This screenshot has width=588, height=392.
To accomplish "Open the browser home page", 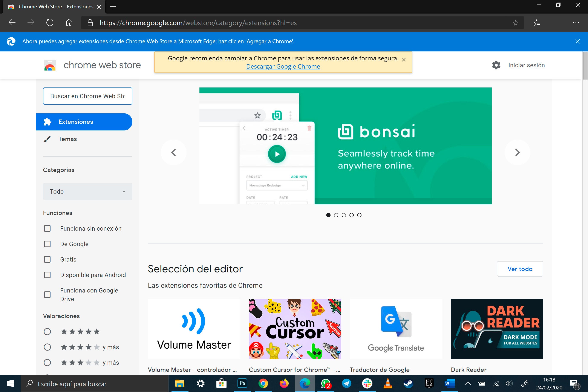I will pos(69,23).
